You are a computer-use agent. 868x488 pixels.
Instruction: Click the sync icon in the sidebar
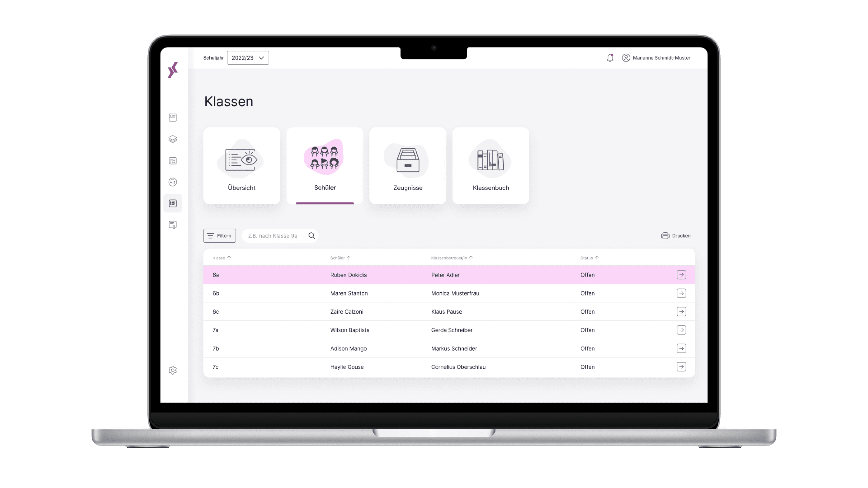(173, 182)
